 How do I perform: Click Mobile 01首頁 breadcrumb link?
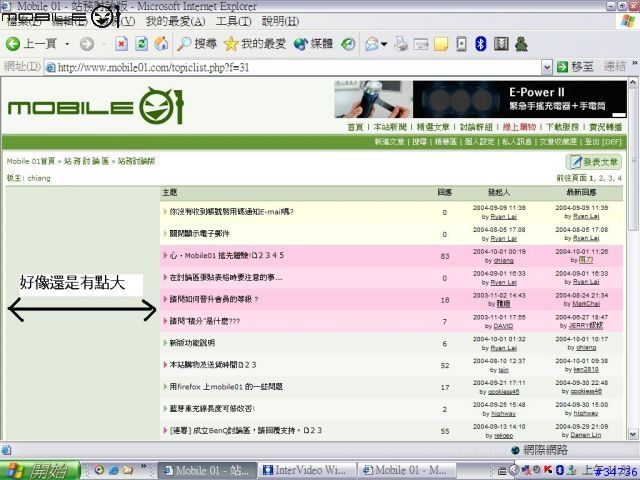tap(31, 161)
